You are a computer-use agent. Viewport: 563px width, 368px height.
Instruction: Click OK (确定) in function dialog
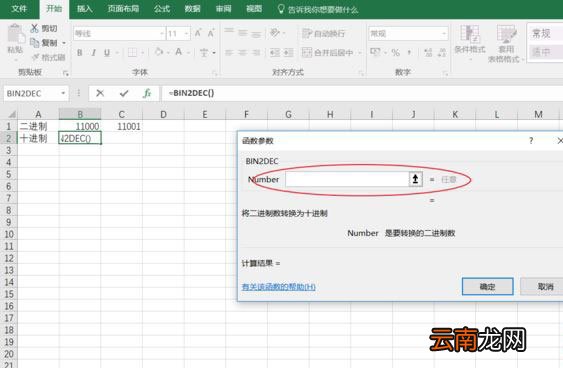pyautogui.click(x=487, y=287)
